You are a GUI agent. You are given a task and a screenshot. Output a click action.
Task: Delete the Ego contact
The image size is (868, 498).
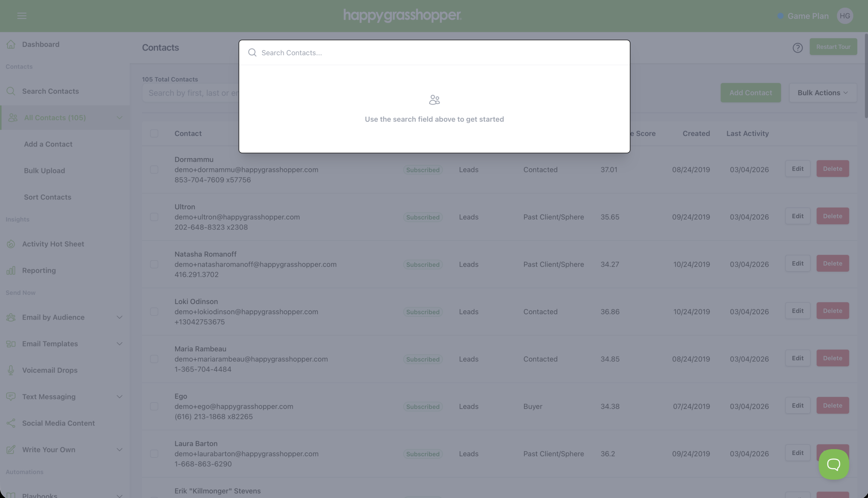tap(832, 405)
